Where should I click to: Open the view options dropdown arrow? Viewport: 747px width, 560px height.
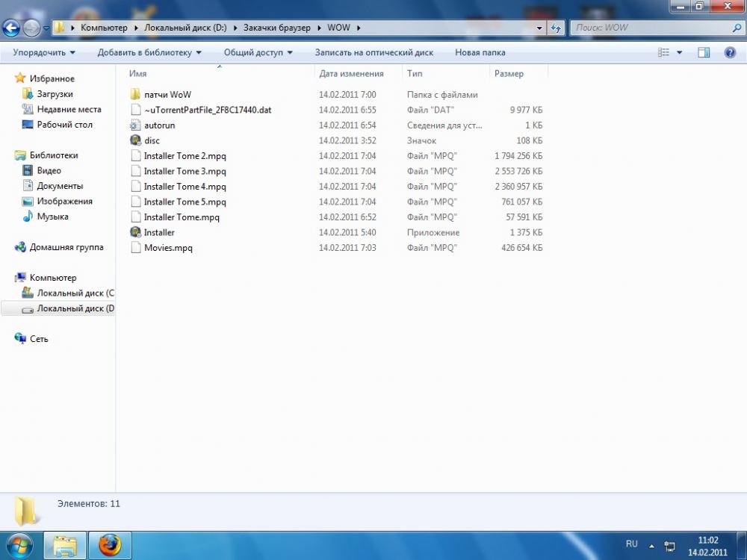679,52
